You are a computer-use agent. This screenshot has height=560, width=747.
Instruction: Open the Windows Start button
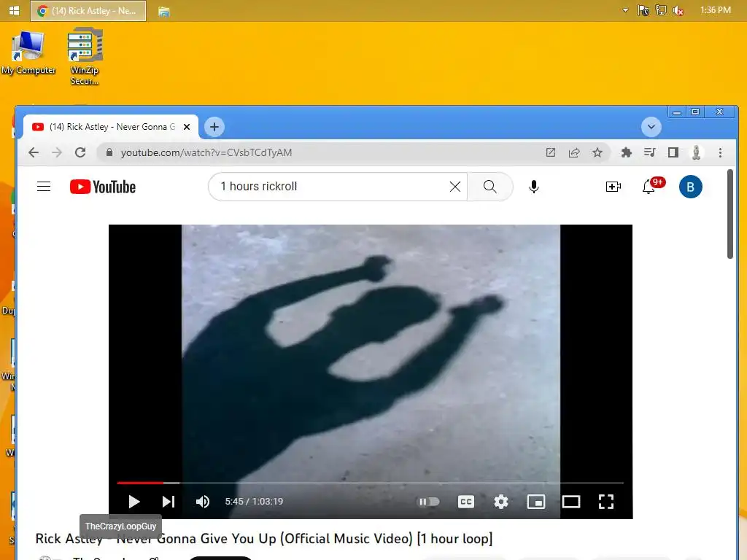[x=15, y=10]
